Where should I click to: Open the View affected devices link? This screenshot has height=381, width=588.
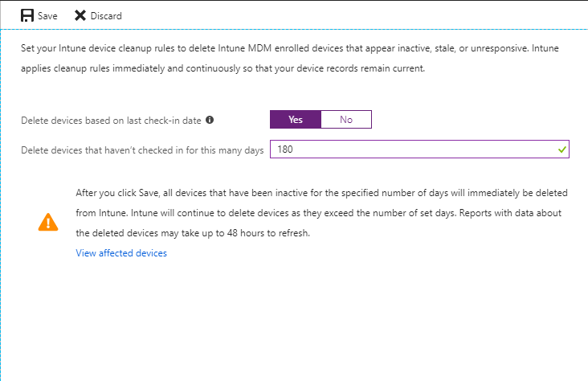click(x=121, y=253)
